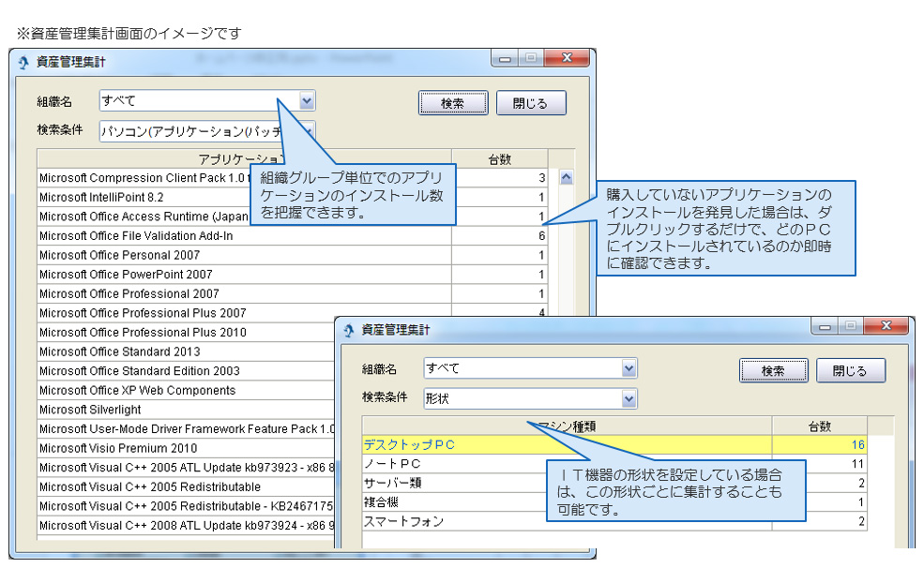Click the 検索 button in the rear window
This screenshot has width=924, height=583.
[x=453, y=103]
